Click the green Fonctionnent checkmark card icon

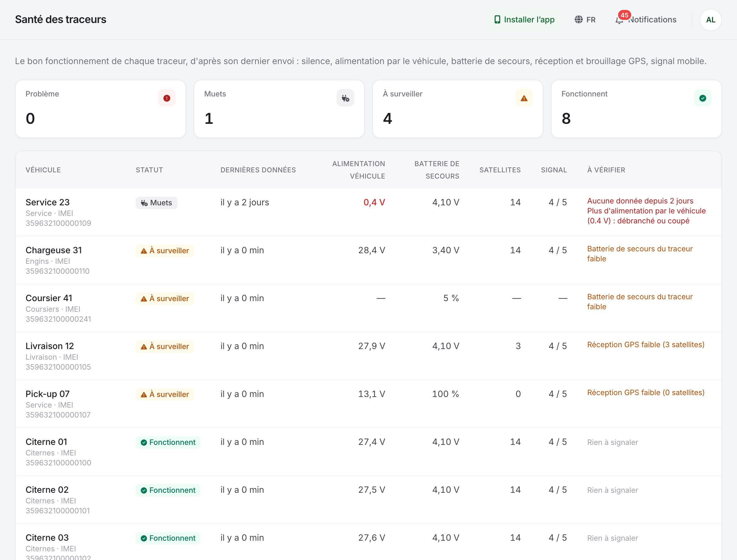pyautogui.click(x=703, y=98)
